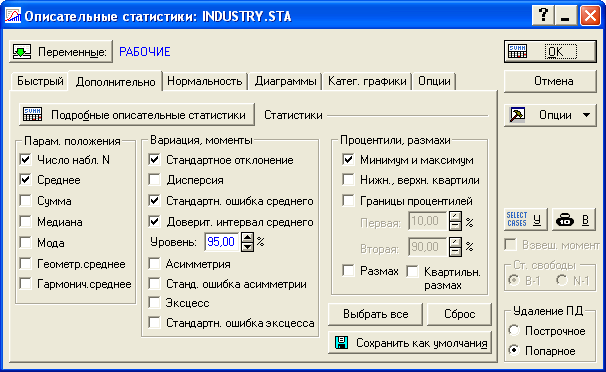Click the Уровень 95,00 input field

pyautogui.click(x=221, y=242)
